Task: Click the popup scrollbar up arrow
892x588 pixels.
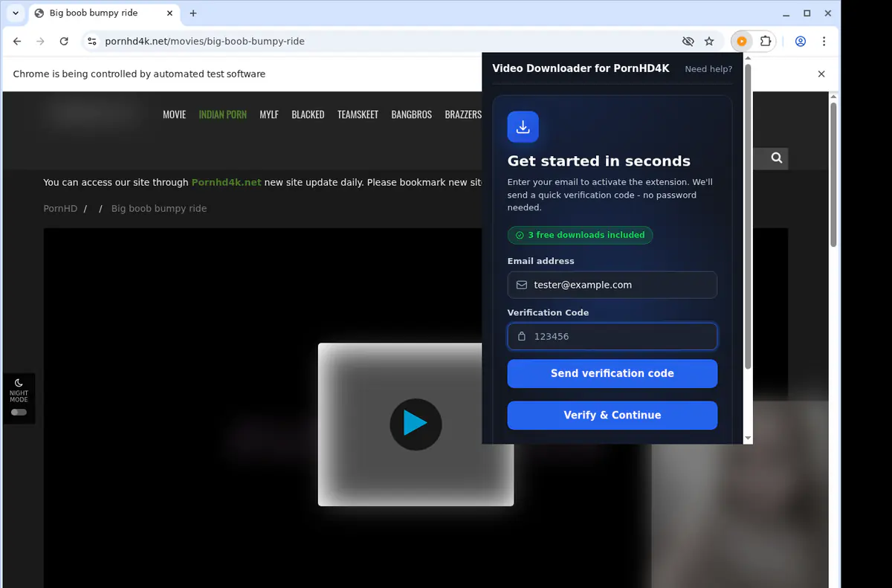Action: pos(748,58)
